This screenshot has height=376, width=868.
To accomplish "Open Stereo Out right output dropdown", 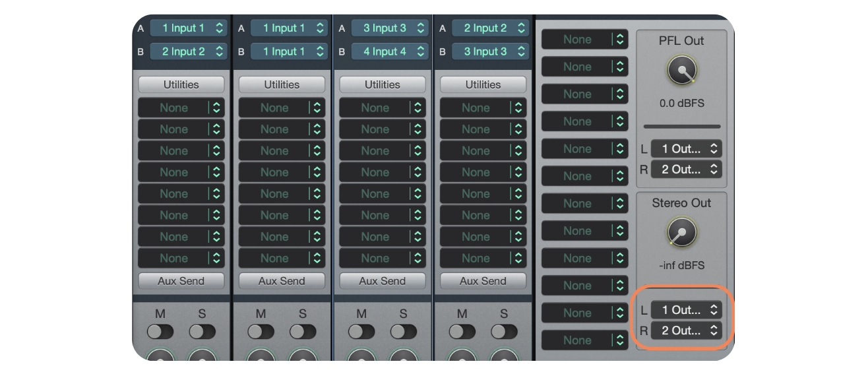I will tap(686, 330).
